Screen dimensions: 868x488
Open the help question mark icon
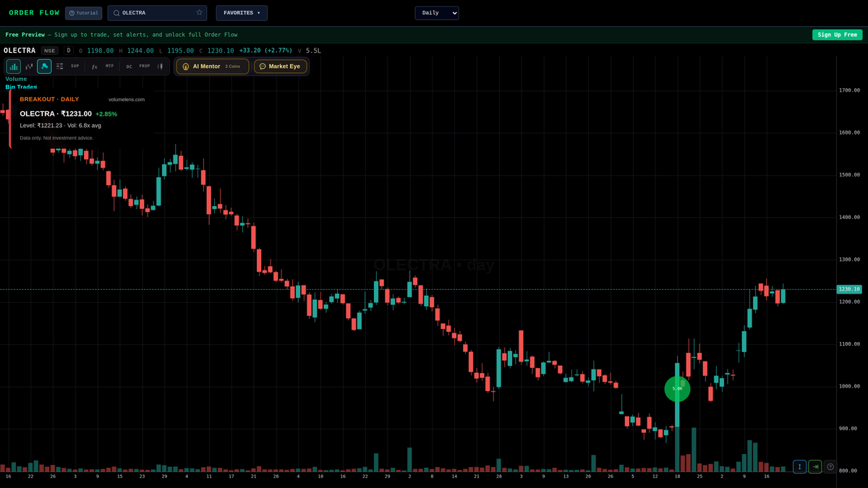click(x=830, y=466)
